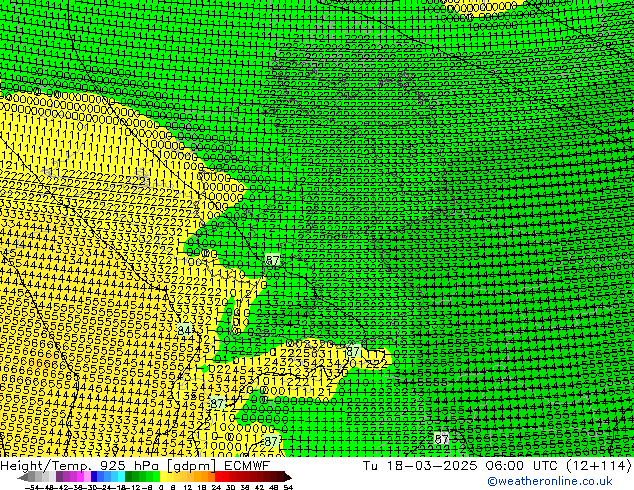
Task: Pick the dark blue swatch in the temperature legend
Action: [94, 476]
